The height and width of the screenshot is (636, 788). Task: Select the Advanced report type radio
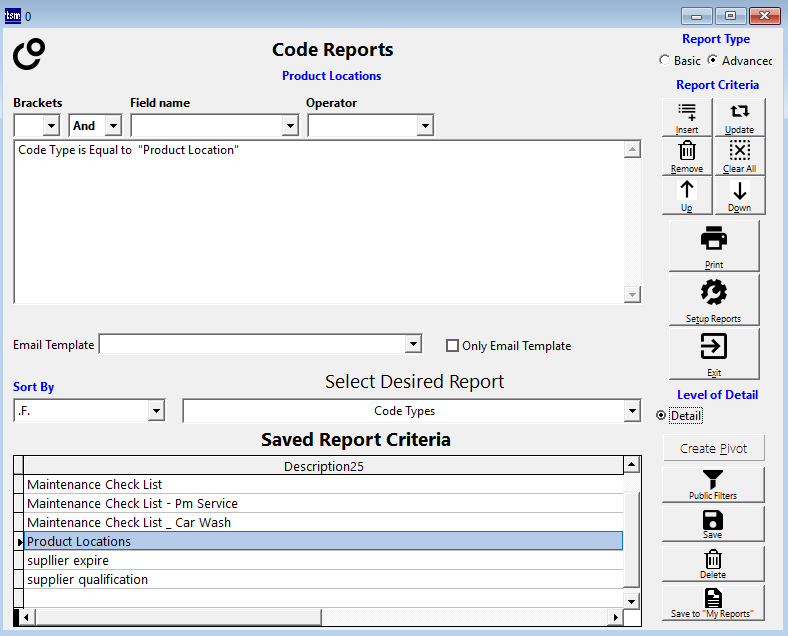point(713,61)
